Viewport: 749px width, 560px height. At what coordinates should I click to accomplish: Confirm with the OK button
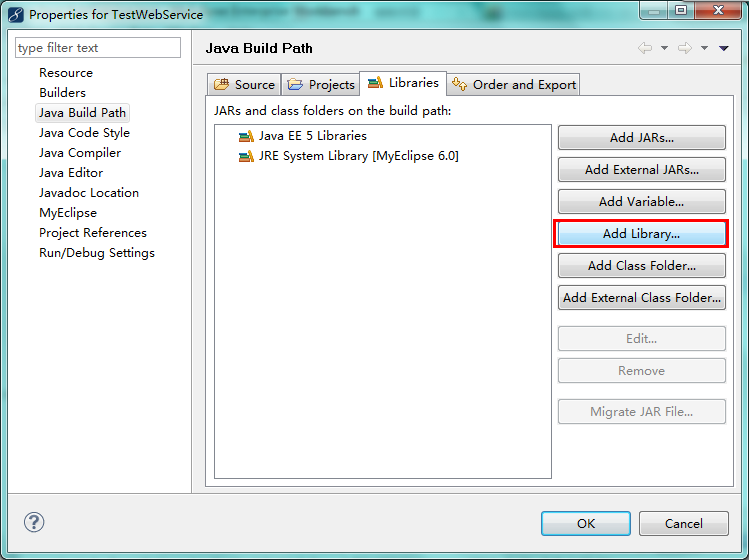[586, 524]
